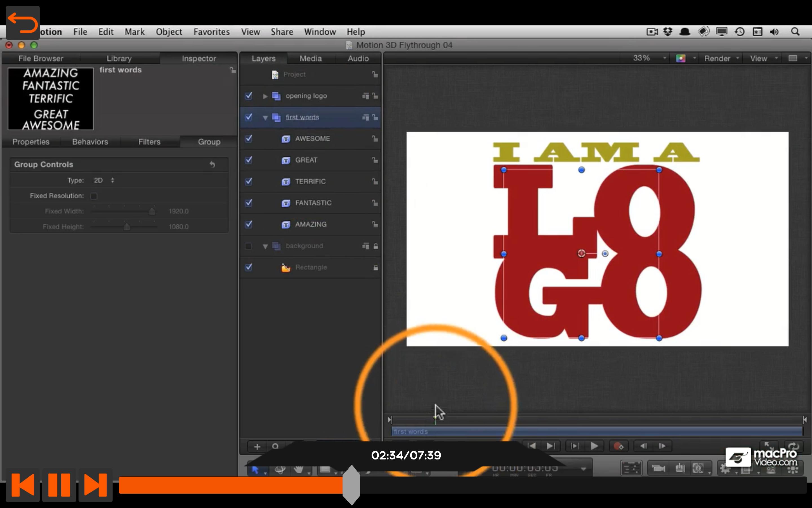Hide the AWESOME text layer

pyautogui.click(x=248, y=138)
